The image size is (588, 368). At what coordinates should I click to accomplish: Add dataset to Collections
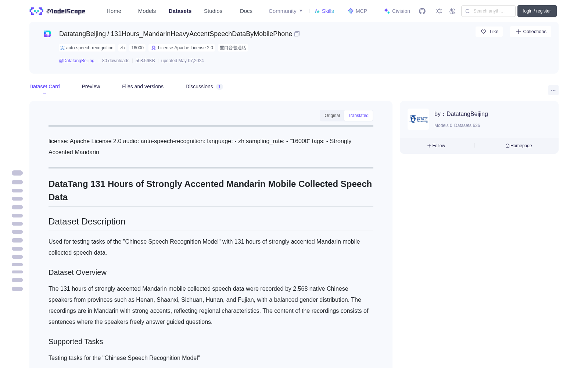point(531,32)
